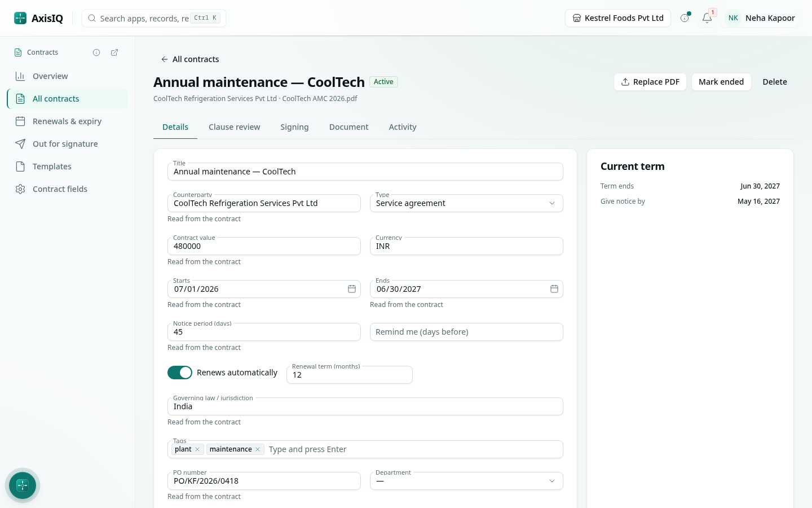Open the floating AxisIQ assistant button
The height and width of the screenshot is (508, 812).
coord(23,485)
